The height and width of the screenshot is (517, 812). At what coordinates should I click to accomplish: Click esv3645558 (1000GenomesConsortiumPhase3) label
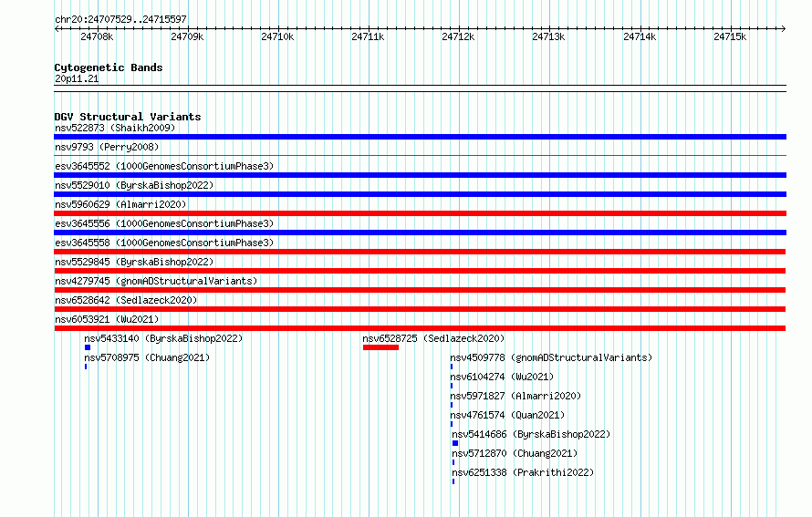pyautogui.click(x=164, y=243)
